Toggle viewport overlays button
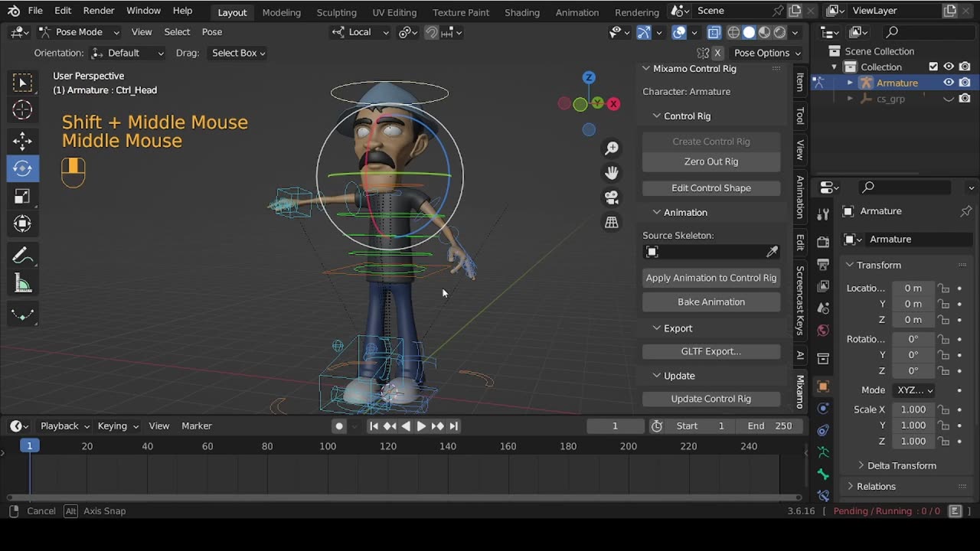This screenshot has width=980, height=551. tap(679, 32)
